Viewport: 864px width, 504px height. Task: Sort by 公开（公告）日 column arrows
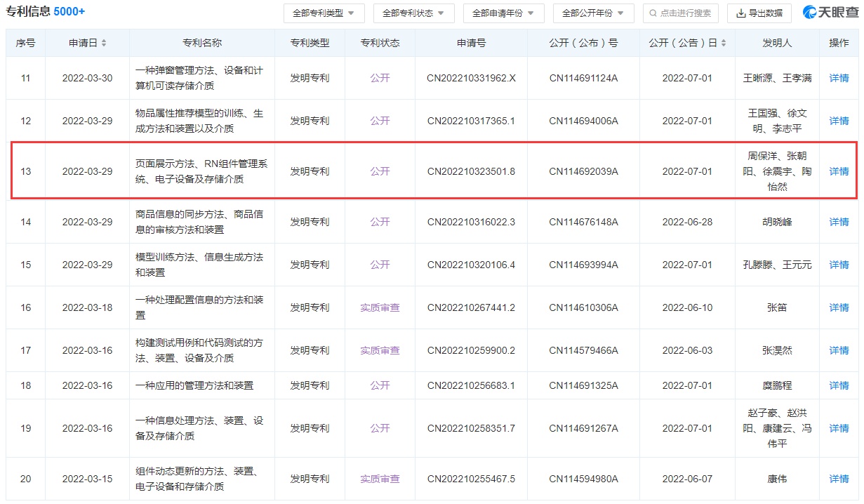pos(723,44)
